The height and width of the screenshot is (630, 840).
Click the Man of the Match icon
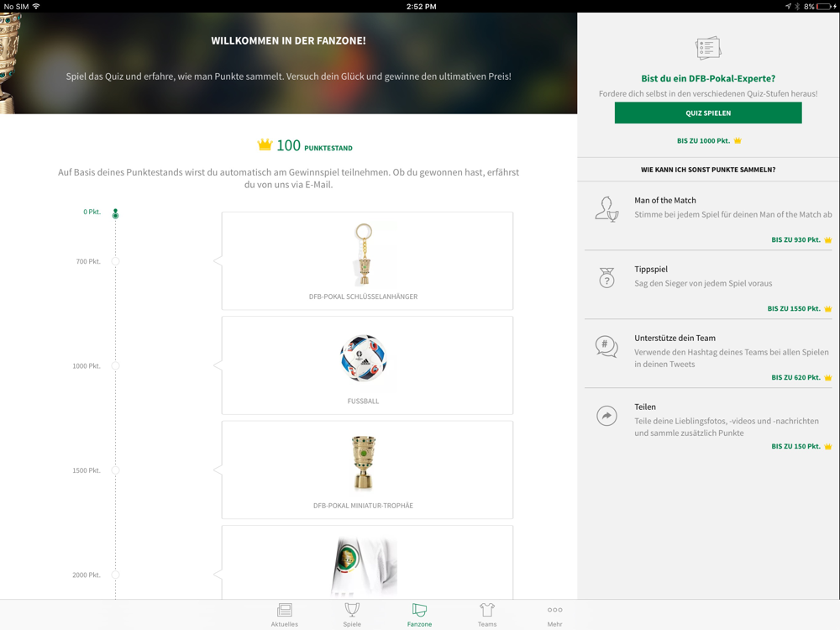(606, 209)
